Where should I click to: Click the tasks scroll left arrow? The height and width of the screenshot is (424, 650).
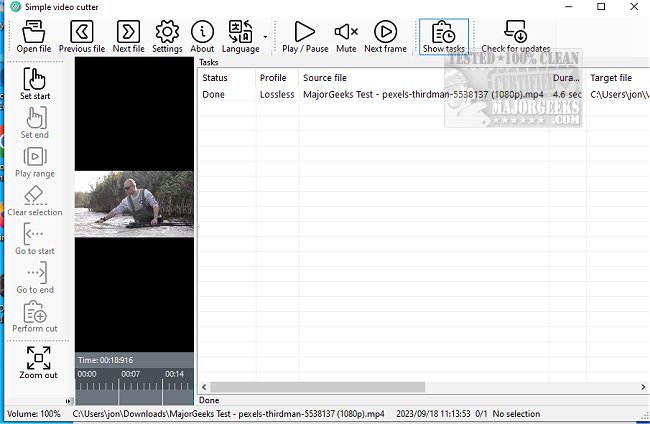pos(204,387)
